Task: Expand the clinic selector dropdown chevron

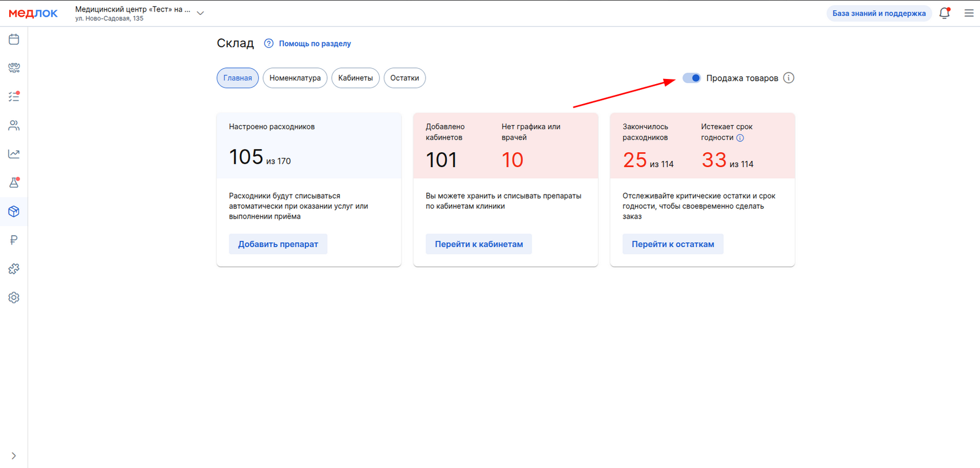Action: pyautogui.click(x=200, y=13)
